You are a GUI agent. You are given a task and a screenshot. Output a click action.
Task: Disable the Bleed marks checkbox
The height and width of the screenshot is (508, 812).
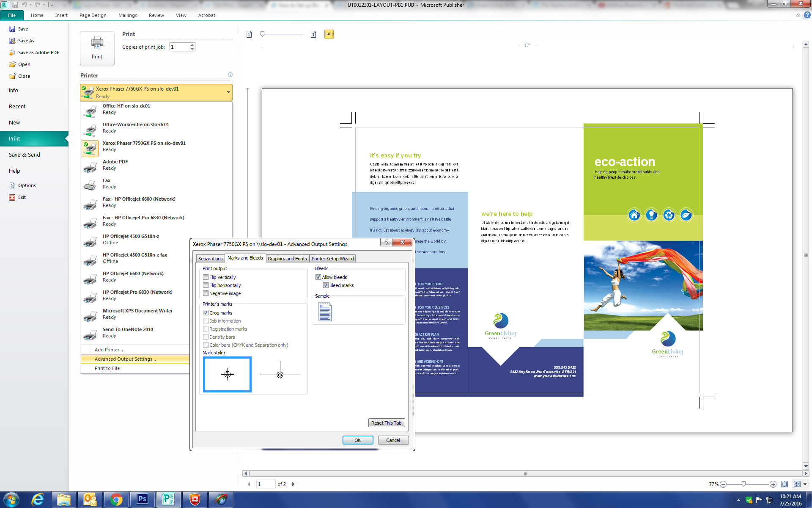tap(326, 285)
